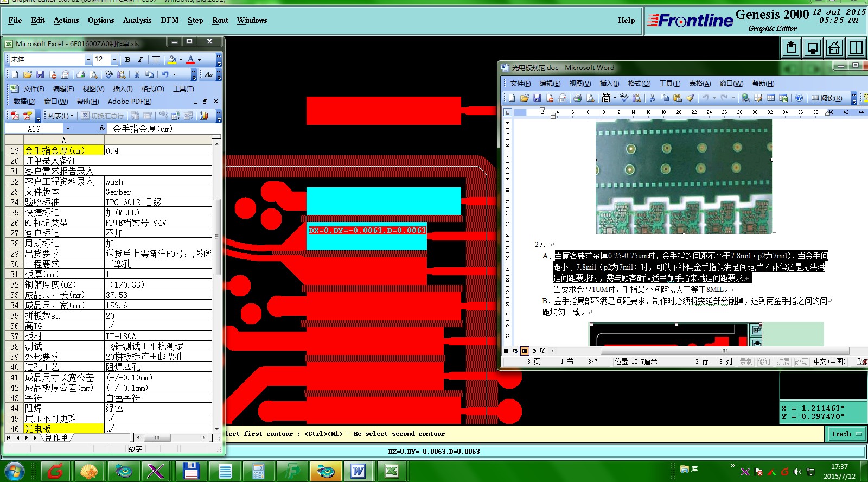
Task: Open the Windows Start menu orb
Action: (x=14, y=471)
